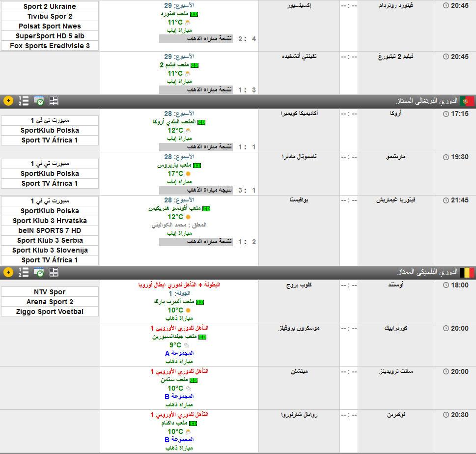Open the fixtures calendar icon in Belgian league bar
This screenshot has width=476, height=454.
(x=39, y=272)
